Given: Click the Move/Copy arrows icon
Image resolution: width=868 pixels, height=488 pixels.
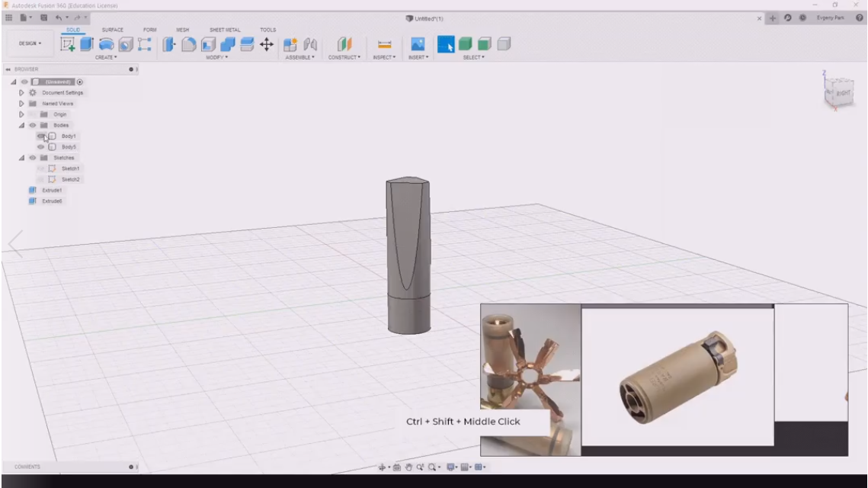Looking at the screenshot, I should coord(267,45).
